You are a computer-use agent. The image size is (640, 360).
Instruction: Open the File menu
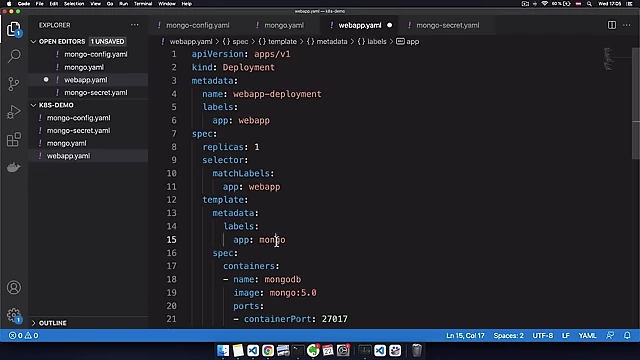point(40,4)
